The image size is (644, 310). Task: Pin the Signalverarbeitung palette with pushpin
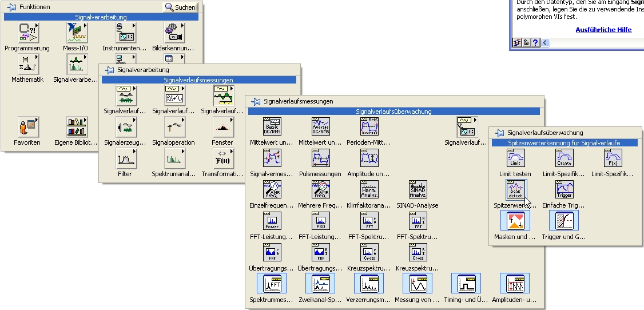(109, 70)
